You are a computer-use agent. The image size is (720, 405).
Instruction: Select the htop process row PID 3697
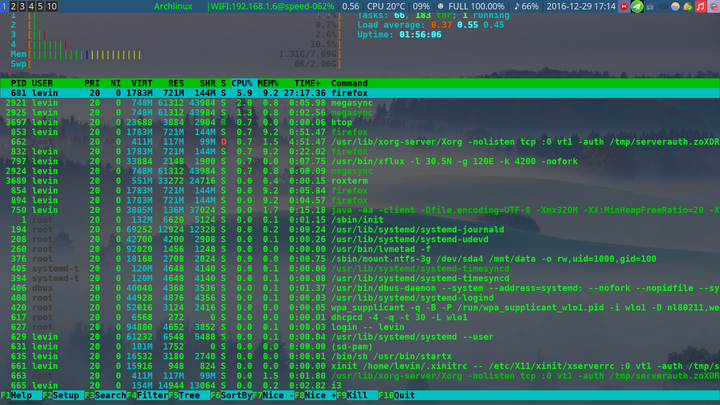click(x=360, y=122)
